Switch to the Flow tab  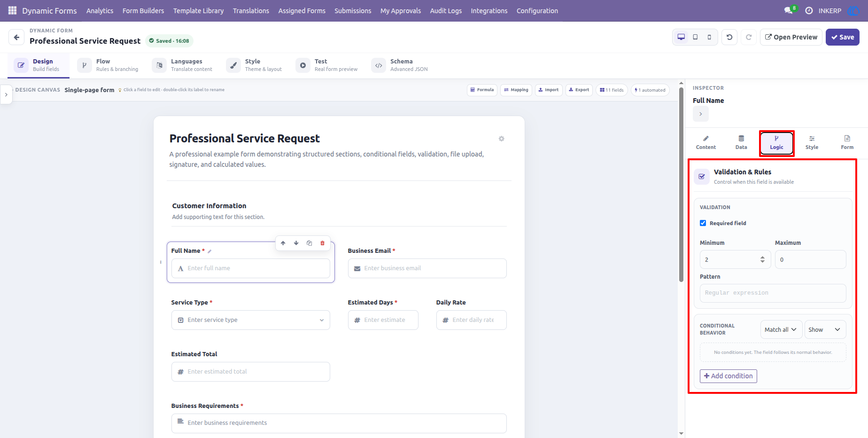108,65
